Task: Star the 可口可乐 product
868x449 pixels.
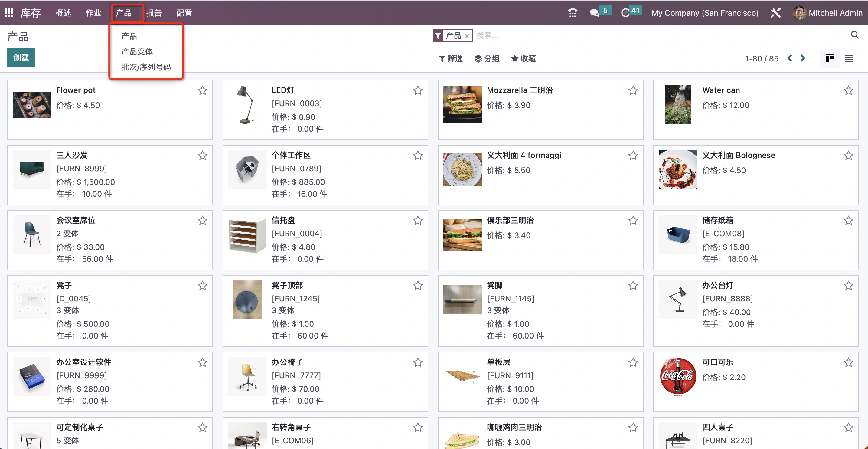Action: coord(848,362)
